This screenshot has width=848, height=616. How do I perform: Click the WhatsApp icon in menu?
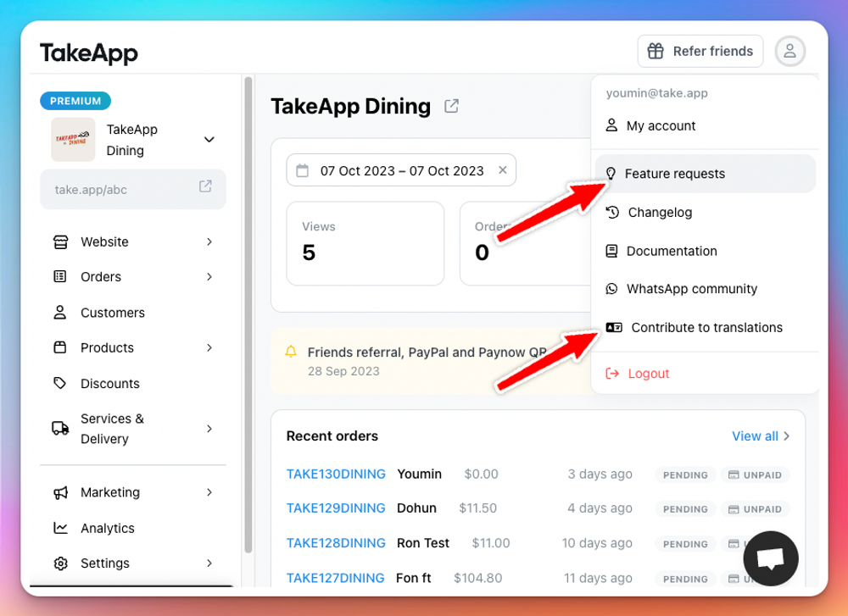pyautogui.click(x=611, y=289)
